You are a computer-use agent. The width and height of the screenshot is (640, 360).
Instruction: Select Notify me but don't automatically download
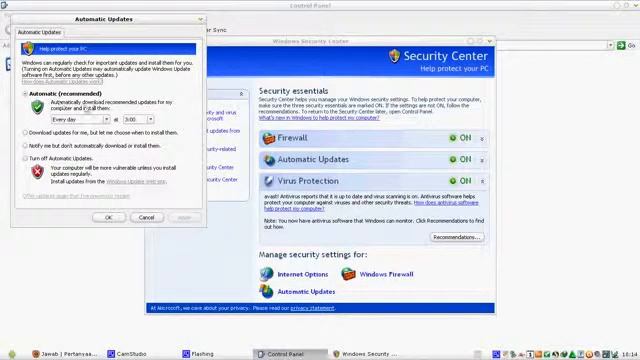click(25, 146)
